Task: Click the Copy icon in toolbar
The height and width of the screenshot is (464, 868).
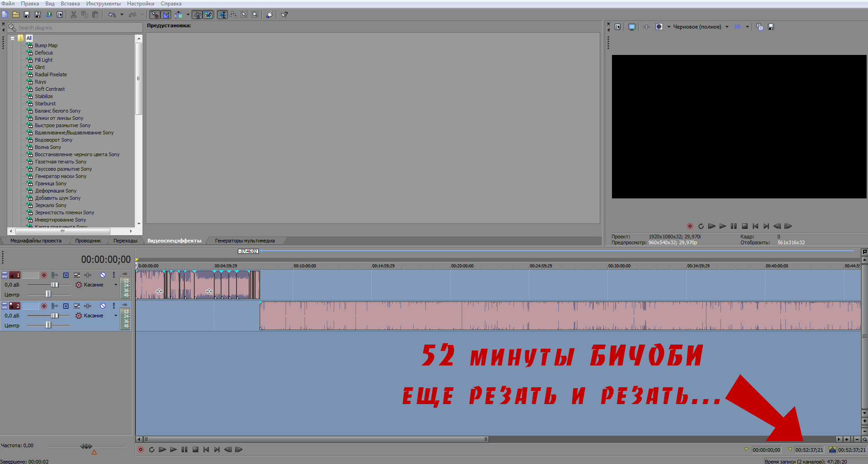Action: coord(84,15)
